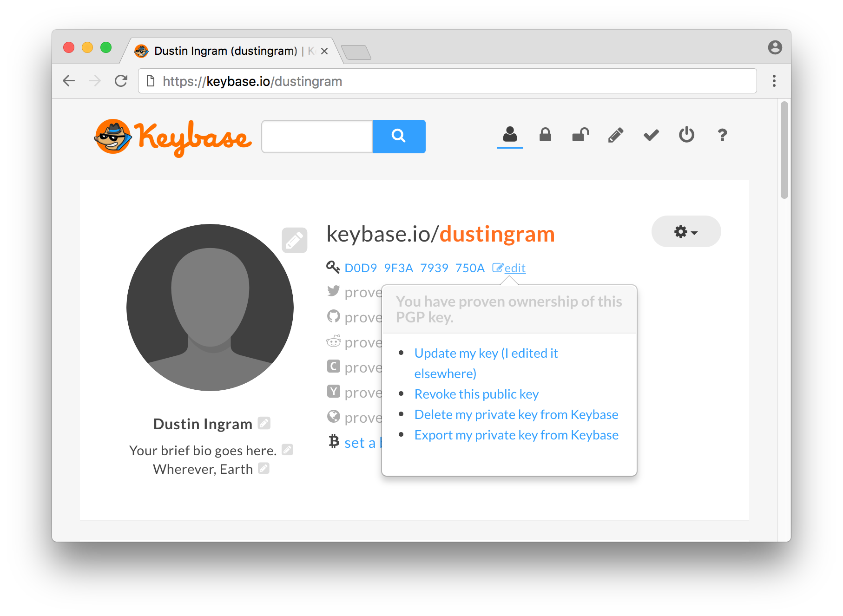843x616 pixels.
Task: Click the edit pencil next to Wherever, Earth
Action: pos(263,469)
